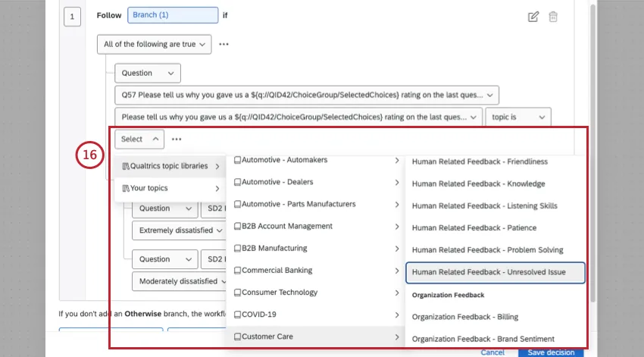Expand B2B Account Management submenu arrow
Viewport: 644px width, 357px height.
point(397,227)
